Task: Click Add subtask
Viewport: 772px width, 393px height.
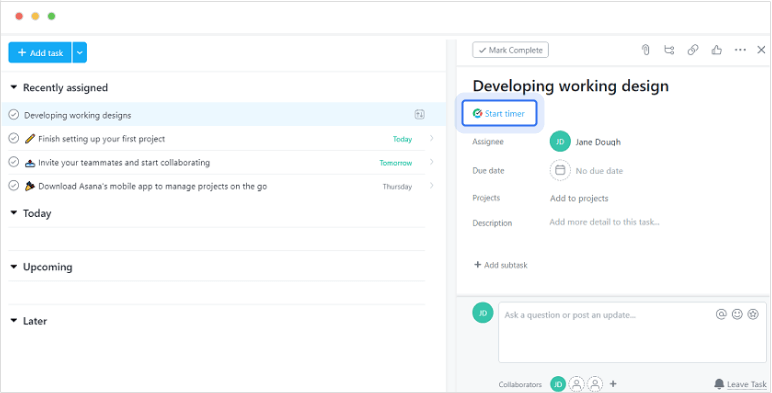Action: (x=501, y=265)
